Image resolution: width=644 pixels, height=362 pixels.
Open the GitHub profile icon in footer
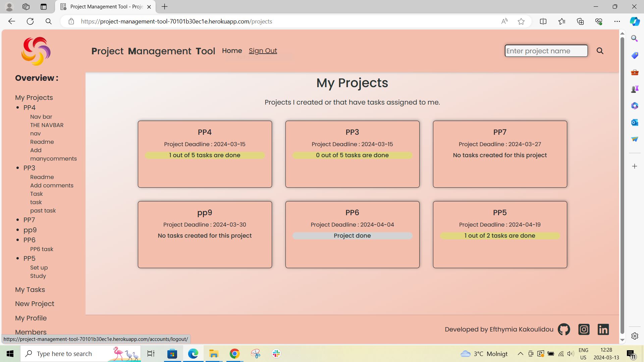(x=564, y=329)
